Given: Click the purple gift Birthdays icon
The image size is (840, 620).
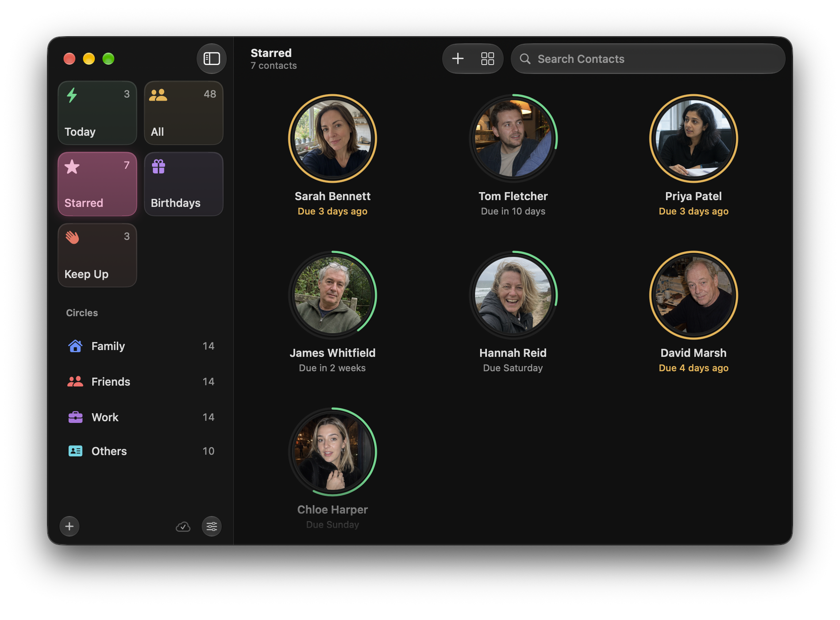Looking at the screenshot, I should 158,166.
